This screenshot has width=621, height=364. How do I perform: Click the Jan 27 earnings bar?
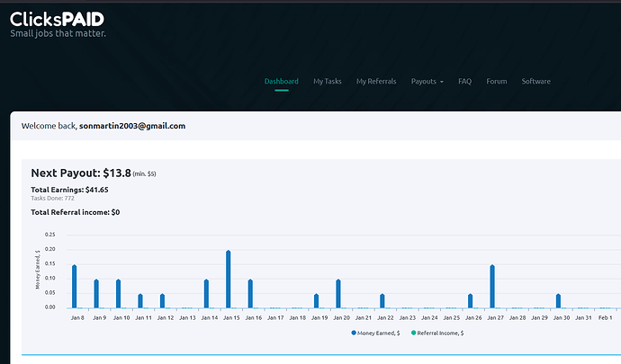[491, 286]
